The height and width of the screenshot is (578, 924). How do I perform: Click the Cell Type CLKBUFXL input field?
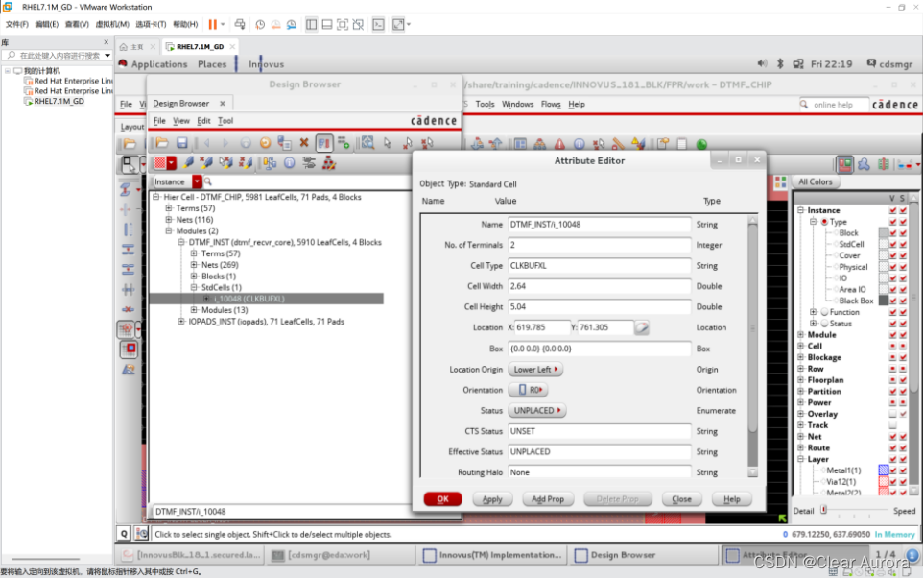[600, 266]
